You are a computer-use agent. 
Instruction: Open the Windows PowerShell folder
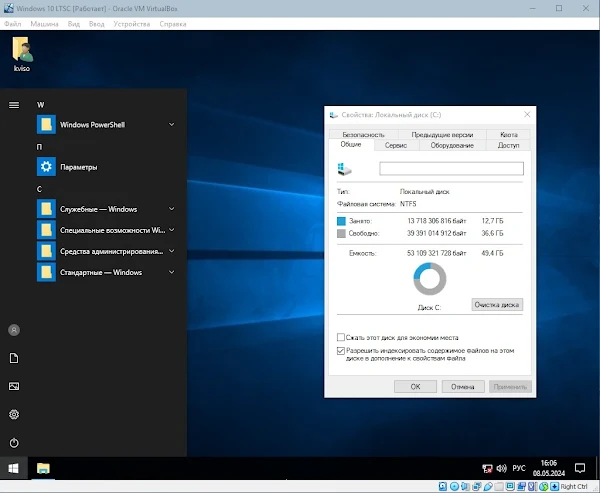click(x=105, y=124)
